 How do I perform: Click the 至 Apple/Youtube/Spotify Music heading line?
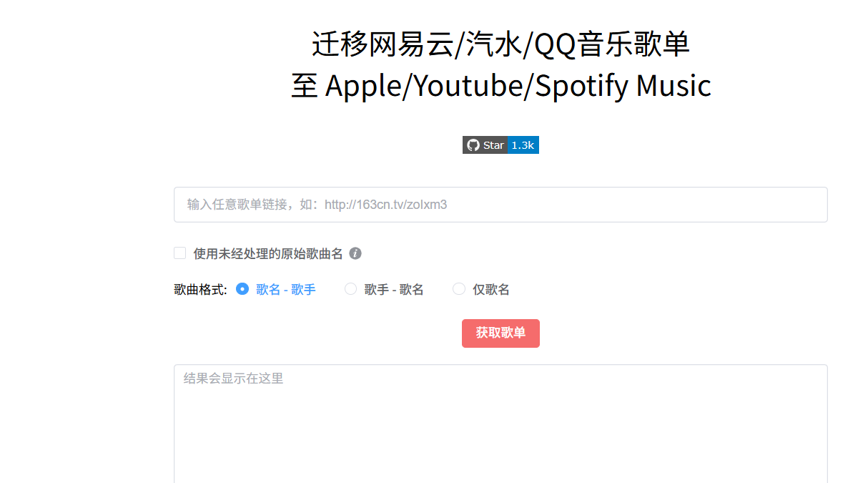tap(500, 86)
